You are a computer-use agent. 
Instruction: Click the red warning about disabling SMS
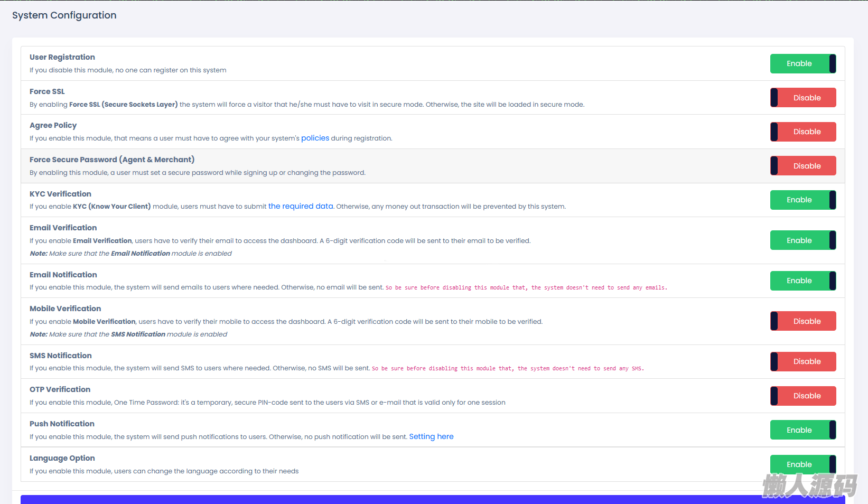[x=508, y=369]
